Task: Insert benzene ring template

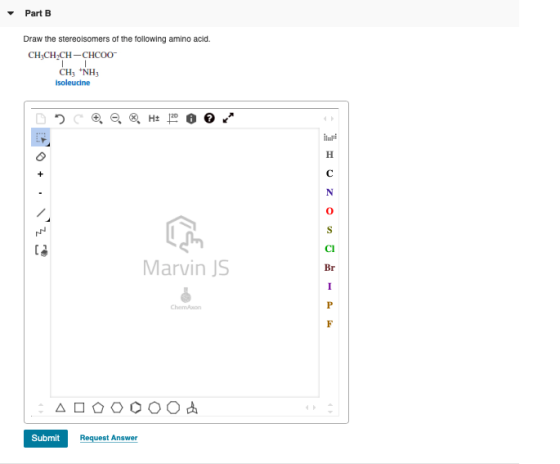Action: point(136,408)
